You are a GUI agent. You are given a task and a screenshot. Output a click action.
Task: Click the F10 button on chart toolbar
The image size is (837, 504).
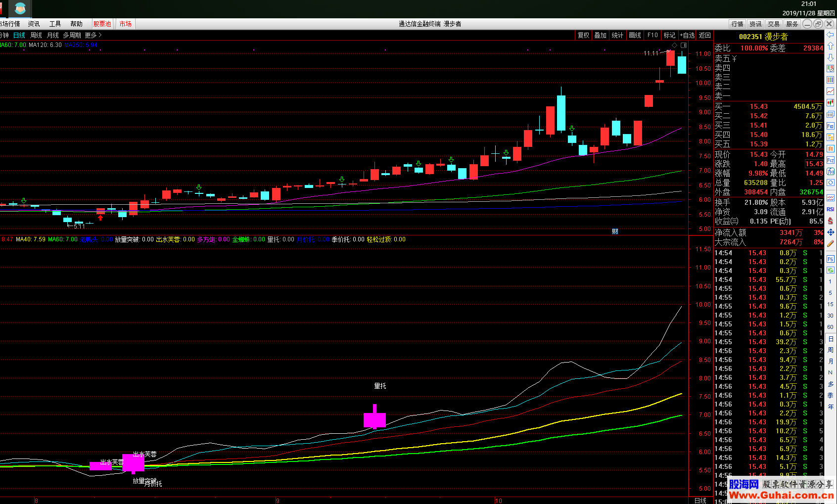pos(652,35)
